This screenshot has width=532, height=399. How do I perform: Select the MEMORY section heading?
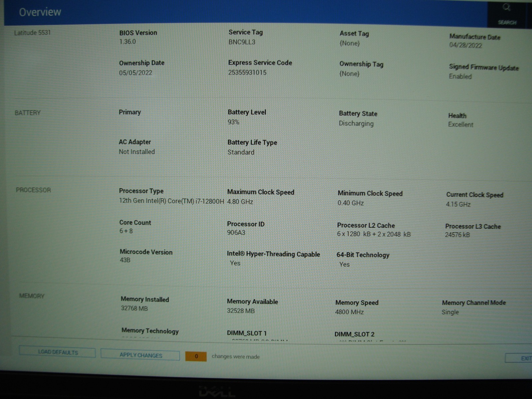point(32,296)
